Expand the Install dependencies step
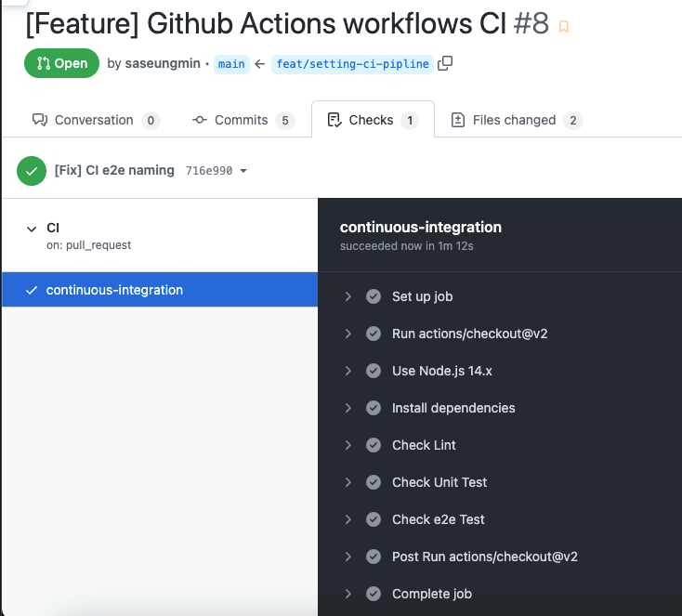Viewport: 682px width, 616px height. (x=348, y=408)
